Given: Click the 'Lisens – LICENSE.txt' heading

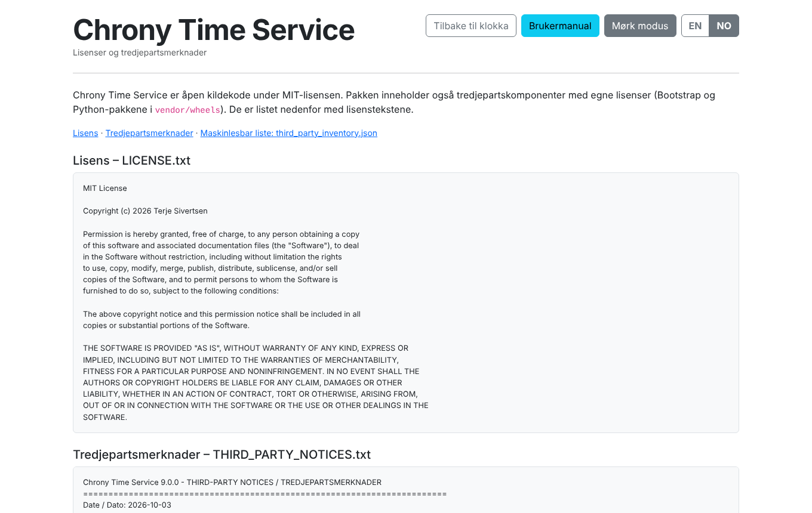Looking at the screenshot, I should tap(131, 160).
